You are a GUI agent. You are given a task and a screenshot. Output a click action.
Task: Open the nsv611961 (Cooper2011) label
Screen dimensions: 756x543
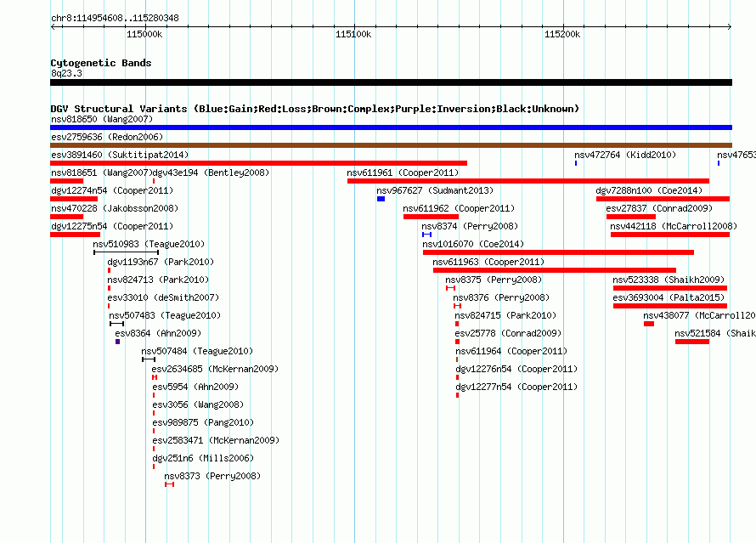click(x=403, y=173)
